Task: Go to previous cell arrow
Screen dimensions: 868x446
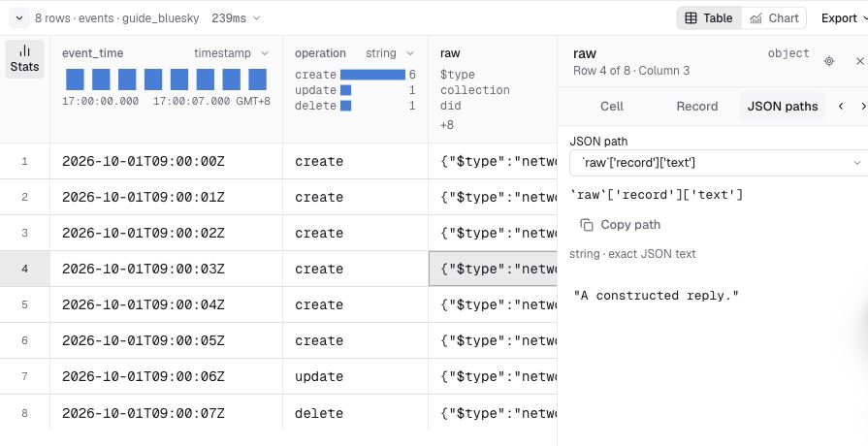Action: click(x=841, y=107)
